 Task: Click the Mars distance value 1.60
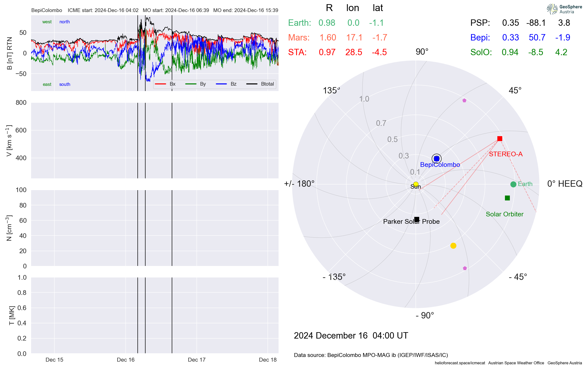point(328,38)
